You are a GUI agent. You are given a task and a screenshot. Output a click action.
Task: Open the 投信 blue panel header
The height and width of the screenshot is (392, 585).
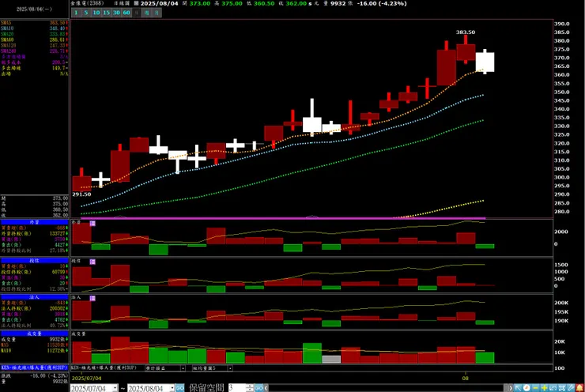(x=34, y=261)
